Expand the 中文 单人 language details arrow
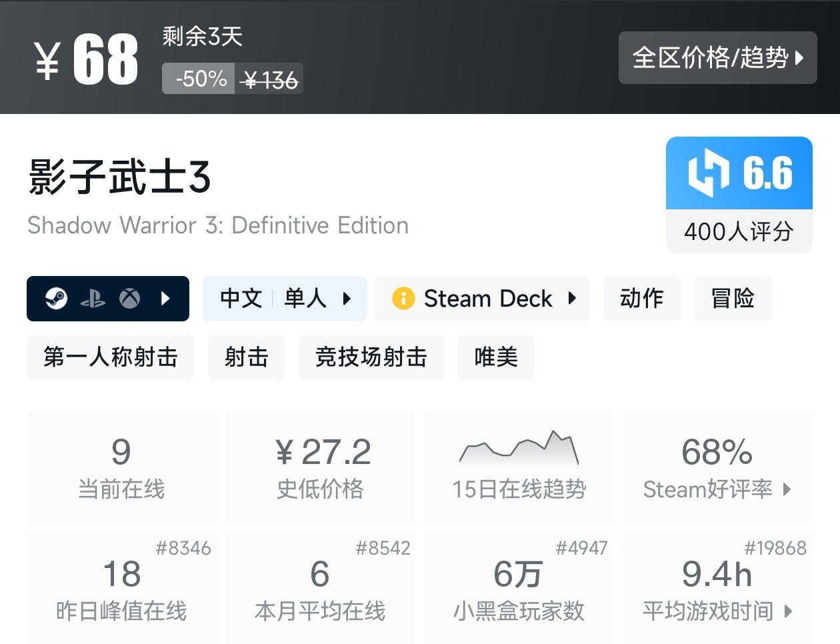The image size is (840, 644). [347, 298]
